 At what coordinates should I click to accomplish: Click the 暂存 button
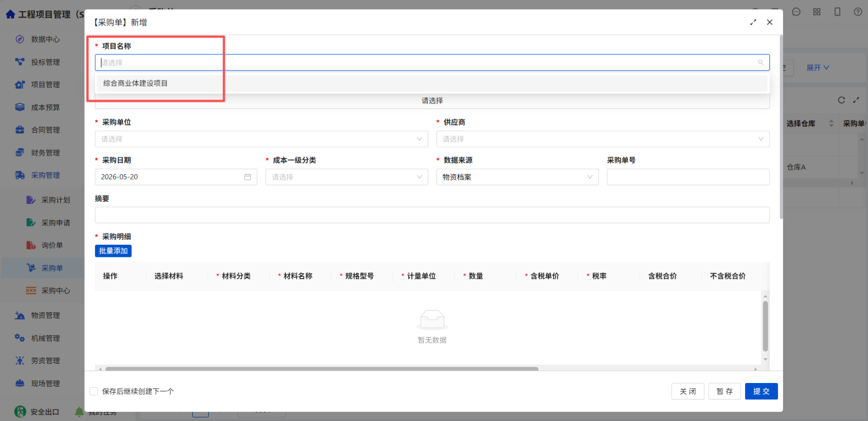724,391
